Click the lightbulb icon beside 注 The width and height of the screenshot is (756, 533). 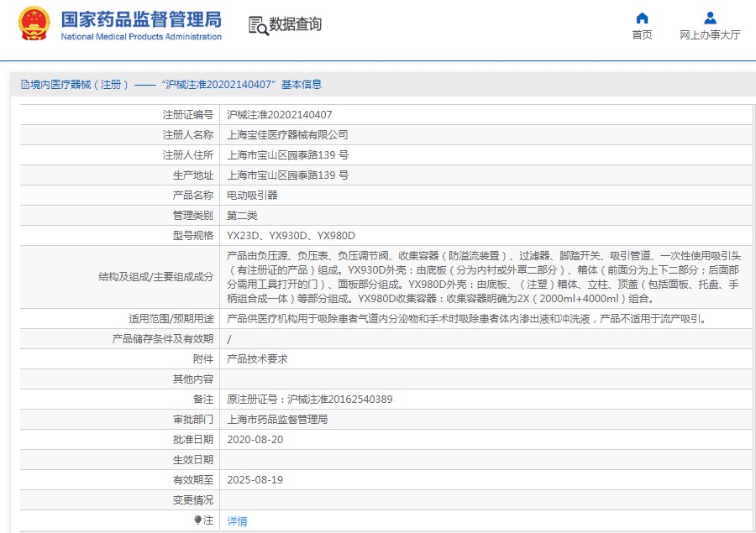coord(197,520)
